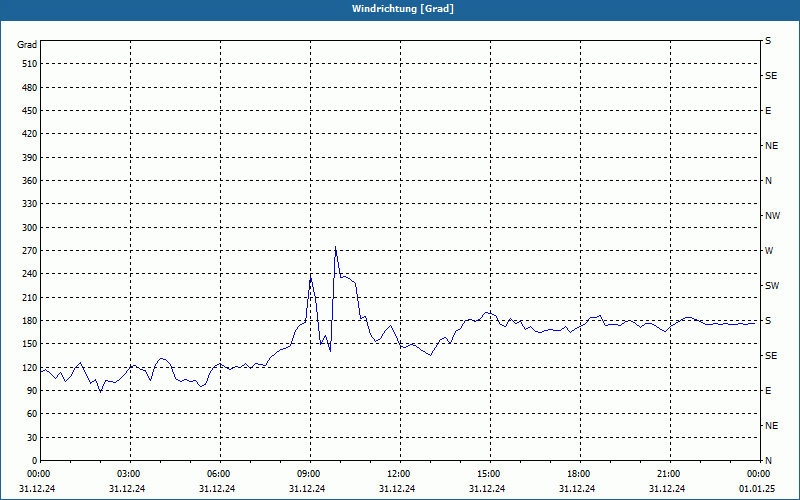Select the 120 degree axis label
Image resolution: width=800 pixels, height=500 pixels.
(30, 367)
